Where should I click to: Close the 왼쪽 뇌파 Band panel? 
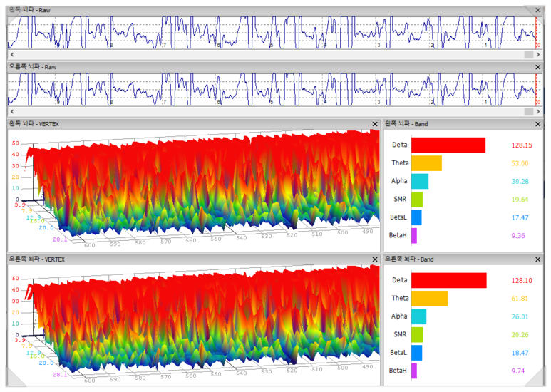tap(537, 123)
